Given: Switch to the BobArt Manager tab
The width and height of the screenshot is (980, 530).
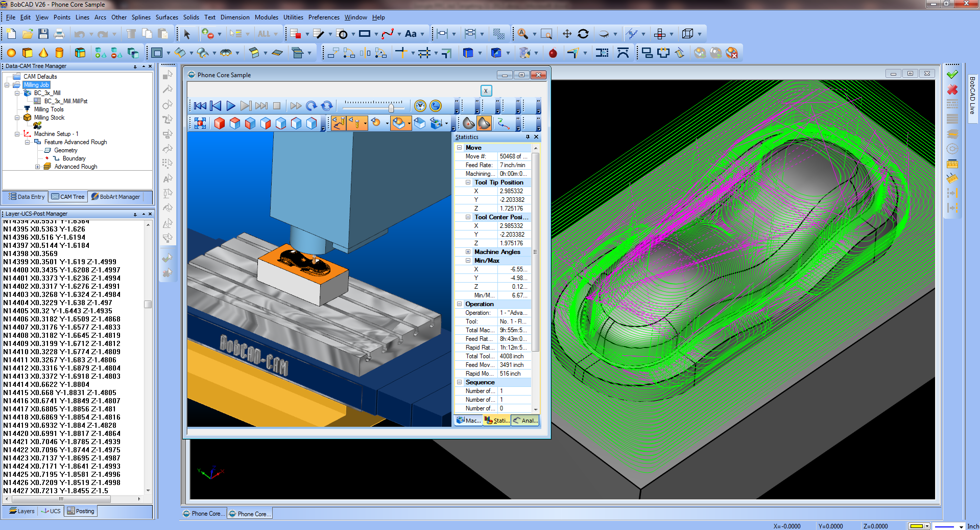Looking at the screenshot, I should [x=115, y=197].
